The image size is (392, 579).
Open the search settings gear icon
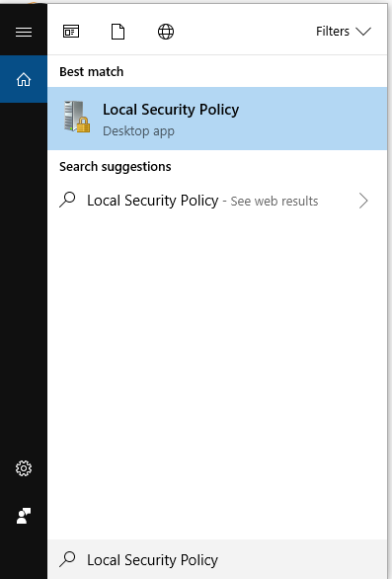tap(24, 468)
